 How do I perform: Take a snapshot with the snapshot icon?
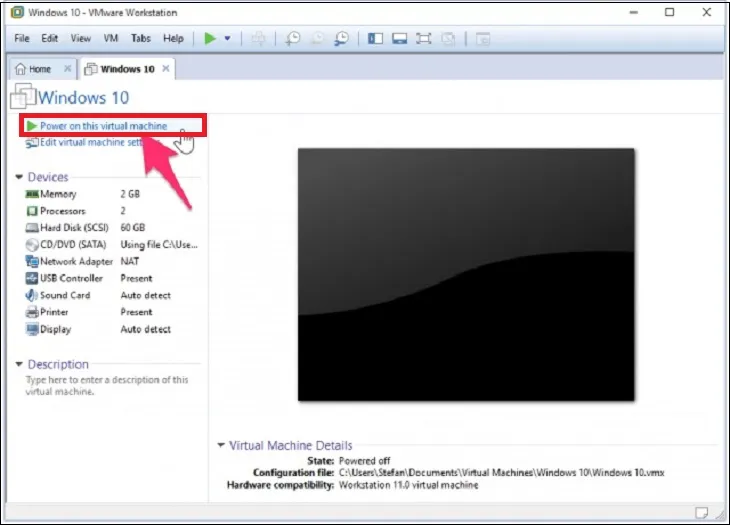(293, 39)
